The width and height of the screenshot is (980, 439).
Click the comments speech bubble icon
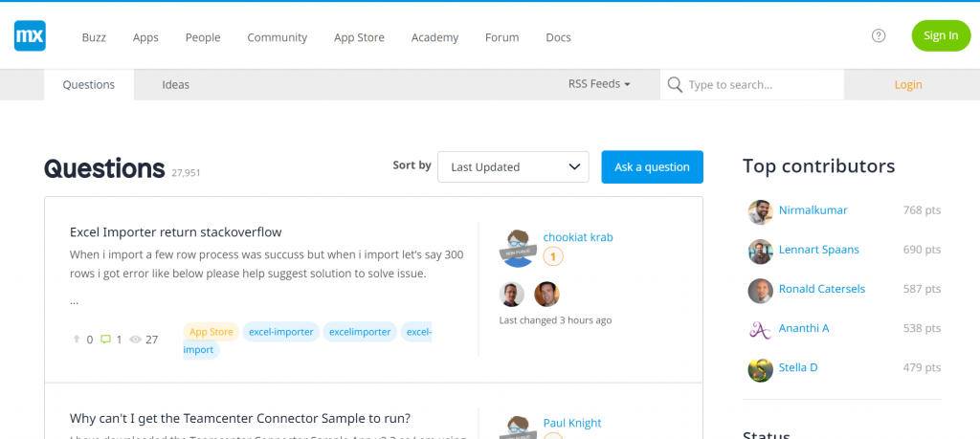[105, 340]
